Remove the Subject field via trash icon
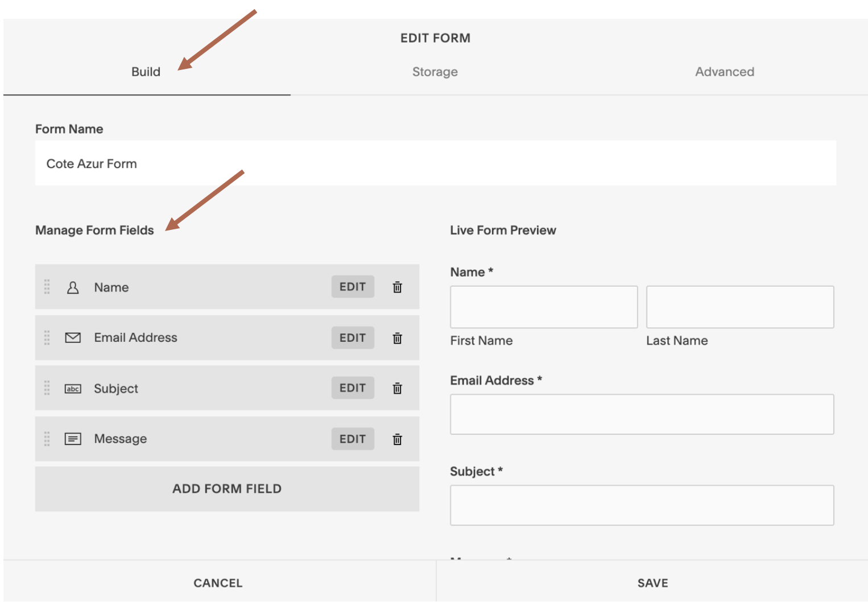 tap(397, 388)
